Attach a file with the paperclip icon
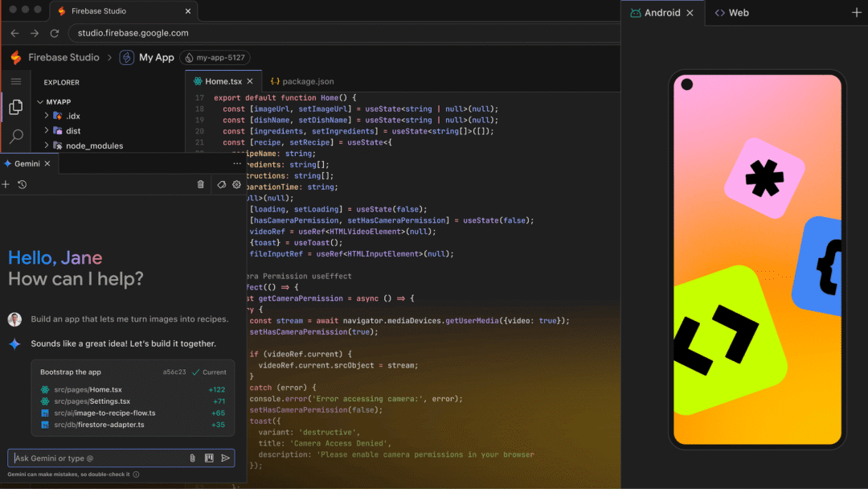This screenshot has height=489, width=868. pyautogui.click(x=193, y=458)
